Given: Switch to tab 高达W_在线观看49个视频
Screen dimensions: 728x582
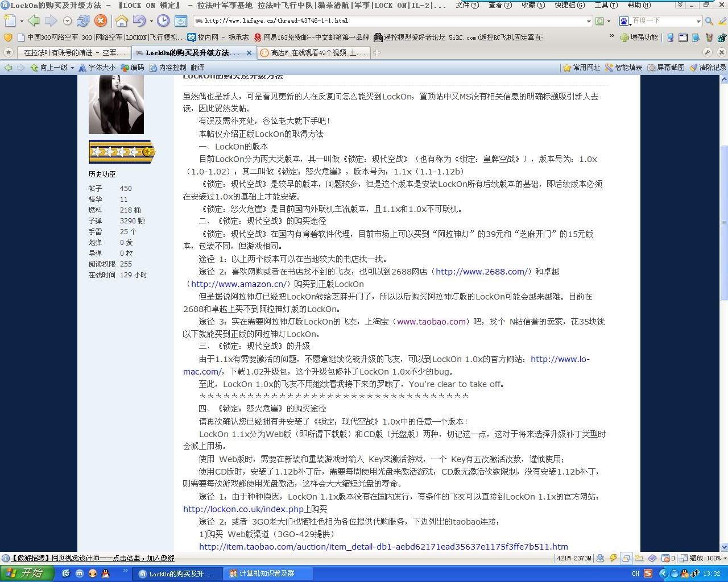Looking at the screenshot, I should (x=313, y=52).
